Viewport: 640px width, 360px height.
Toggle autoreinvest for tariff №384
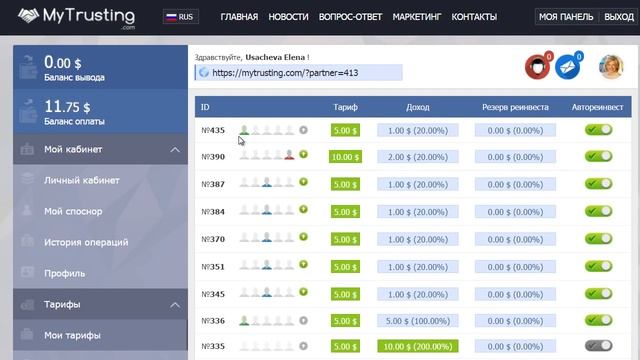pos(598,211)
